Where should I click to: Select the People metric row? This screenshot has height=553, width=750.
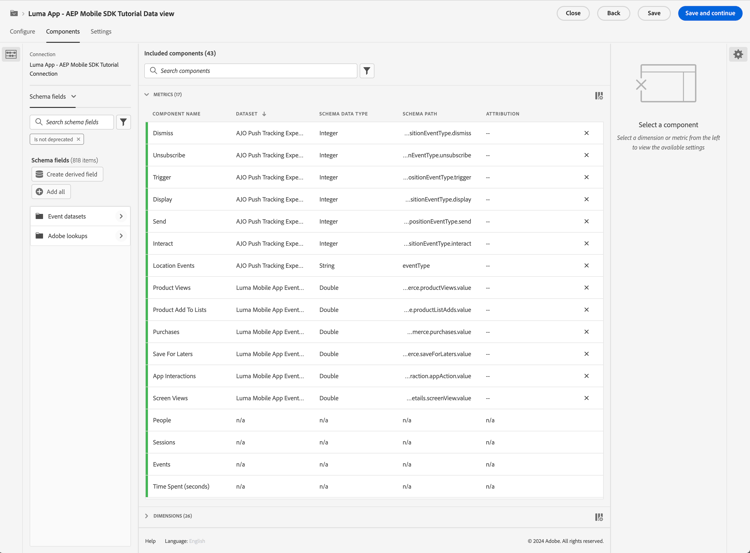(375, 420)
